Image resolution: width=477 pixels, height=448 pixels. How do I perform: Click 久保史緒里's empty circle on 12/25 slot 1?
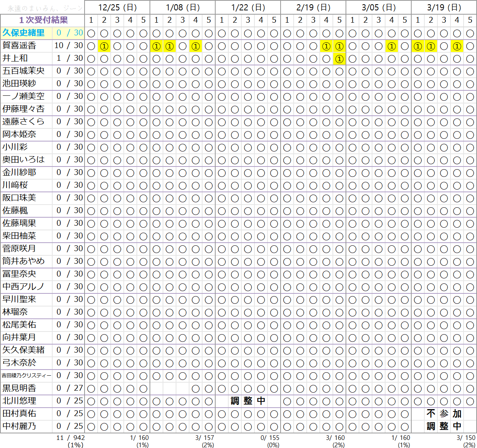click(x=91, y=34)
